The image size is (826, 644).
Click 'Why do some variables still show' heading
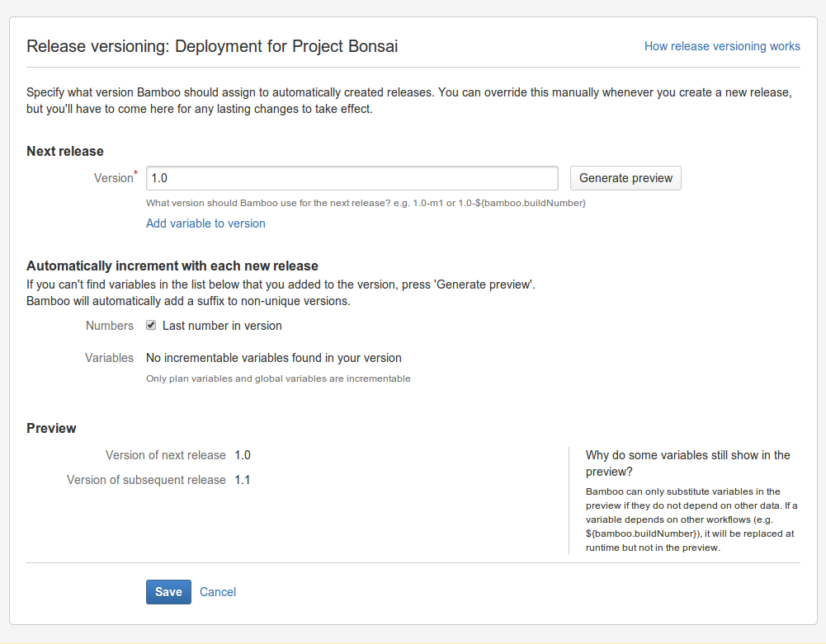pyautogui.click(x=687, y=463)
